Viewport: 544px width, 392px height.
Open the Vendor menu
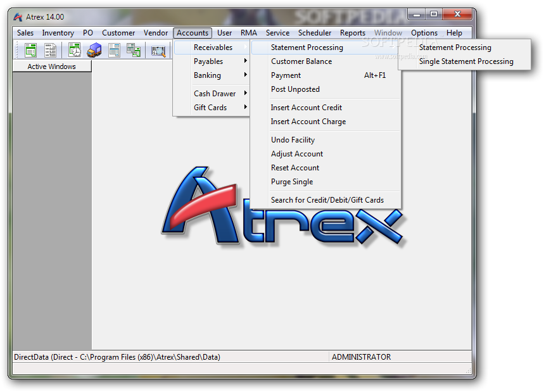pyautogui.click(x=155, y=33)
